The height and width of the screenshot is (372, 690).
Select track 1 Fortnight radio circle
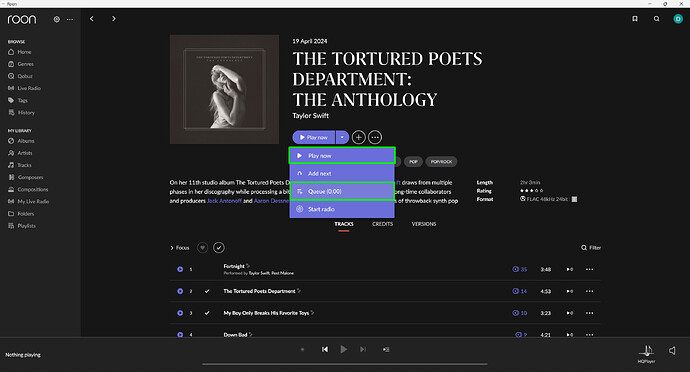coord(180,269)
